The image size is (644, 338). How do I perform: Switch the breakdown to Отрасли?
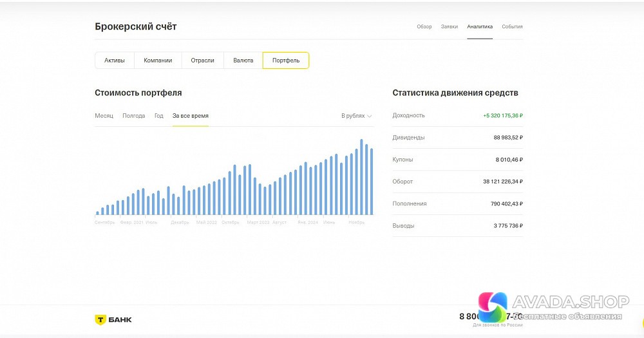202,61
